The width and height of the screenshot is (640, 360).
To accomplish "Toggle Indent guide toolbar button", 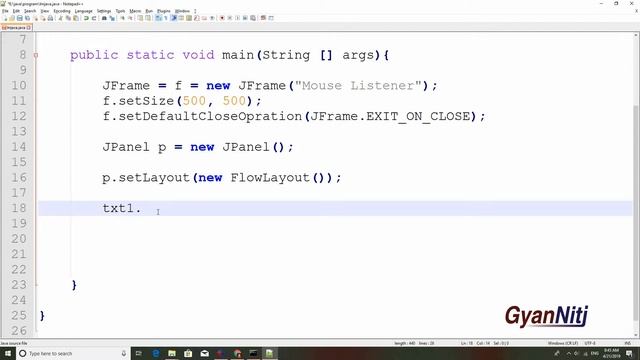I will 173,18.
